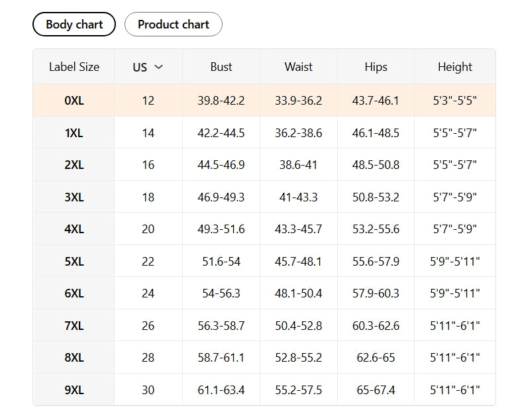Expand the US size system dropdown
The height and width of the screenshot is (420, 518).
148,67
